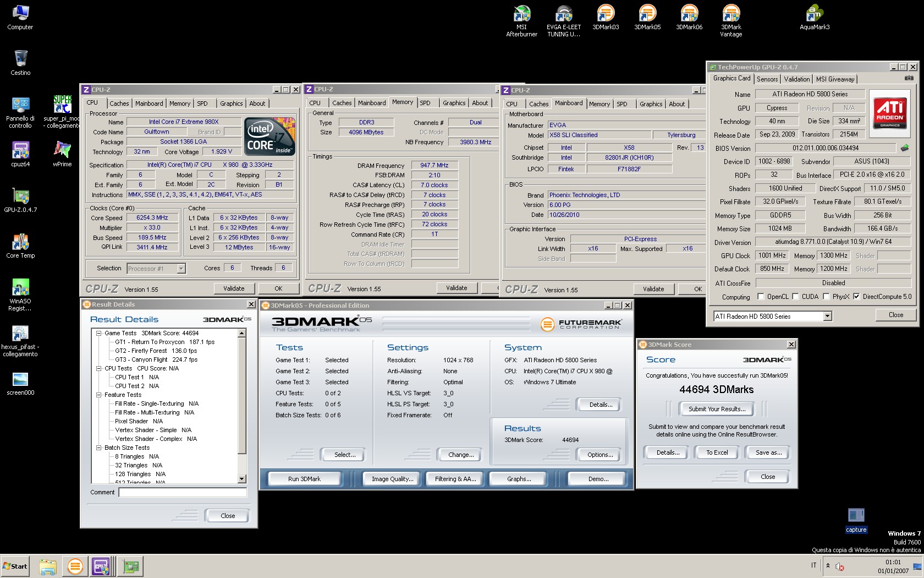Viewport: 924px width, 578px height.
Task: Open SPD tab in CPU-Z Memory window
Action: click(425, 103)
